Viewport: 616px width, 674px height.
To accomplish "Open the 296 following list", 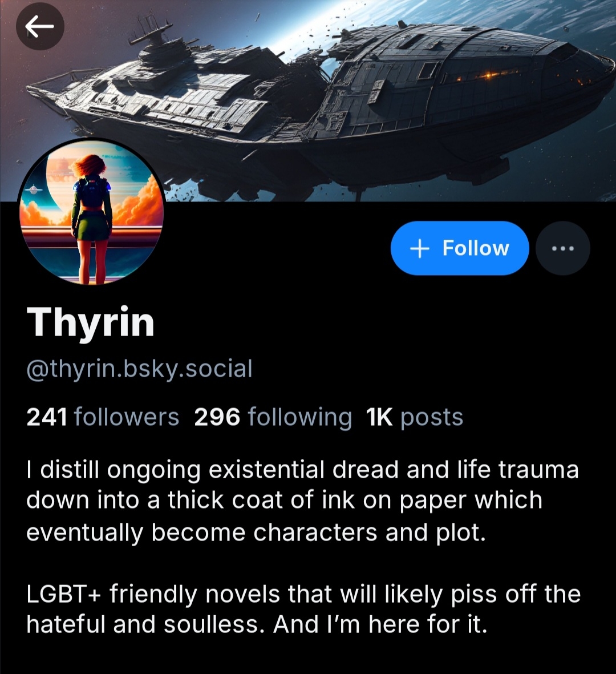I will [273, 417].
